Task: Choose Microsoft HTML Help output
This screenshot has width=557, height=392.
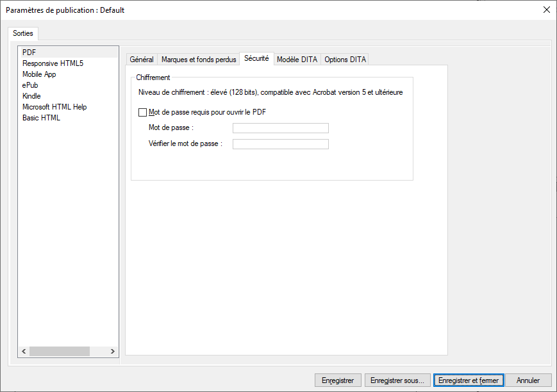Action: click(54, 107)
